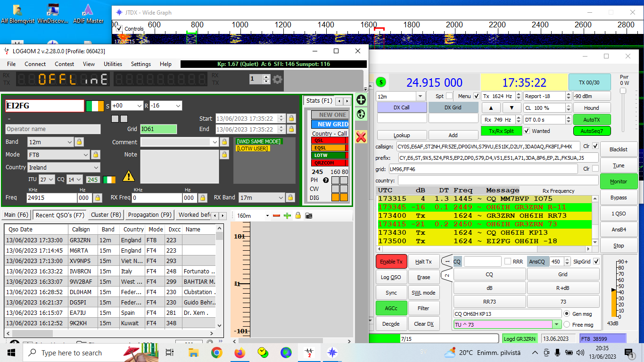Screen dimensions: 644x362
Task: Open Google Chrome from the taskbar
Action: (217, 353)
